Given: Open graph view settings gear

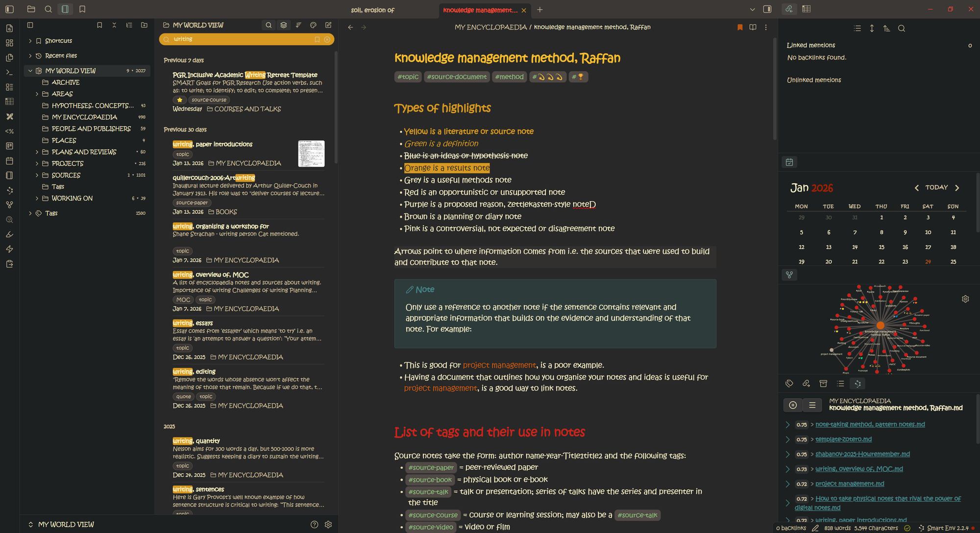Looking at the screenshot, I should pyautogui.click(x=965, y=299).
